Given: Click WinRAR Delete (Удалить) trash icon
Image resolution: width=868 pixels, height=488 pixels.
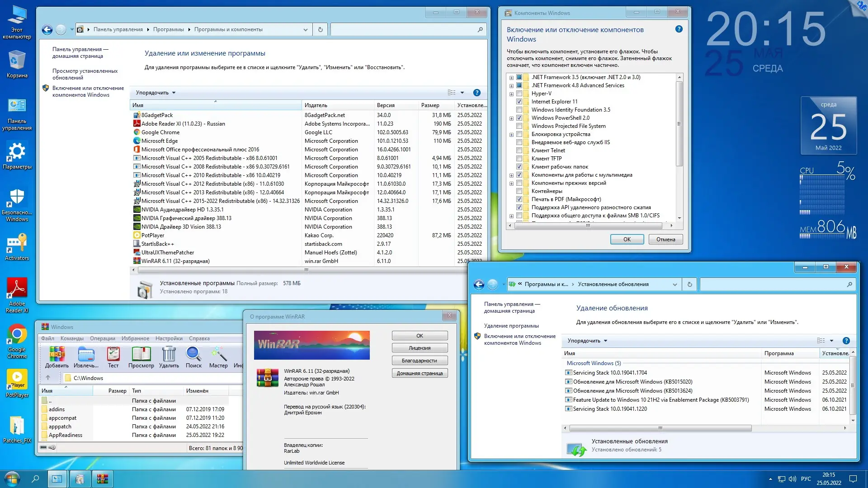Looking at the screenshot, I should point(169,355).
